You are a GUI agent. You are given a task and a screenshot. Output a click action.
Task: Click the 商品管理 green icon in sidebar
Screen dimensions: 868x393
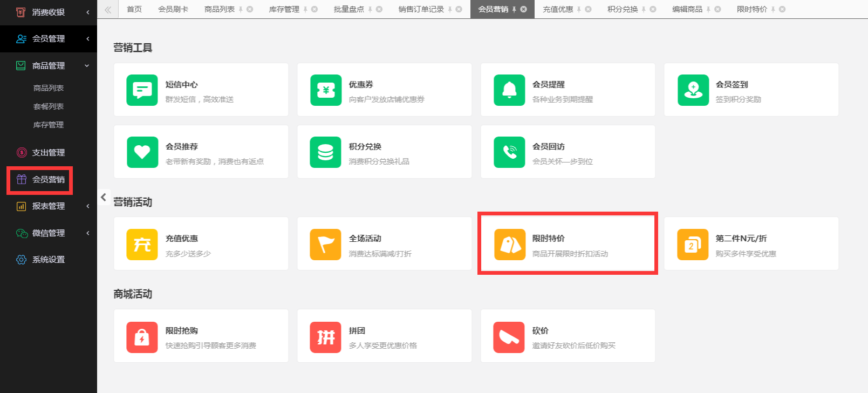tap(21, 65)
